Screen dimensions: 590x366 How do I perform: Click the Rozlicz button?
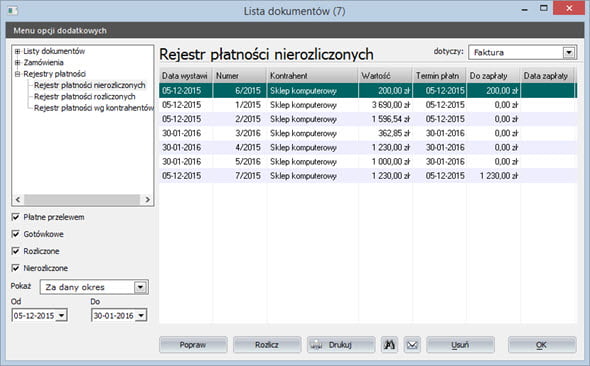(x=267, y=345)
